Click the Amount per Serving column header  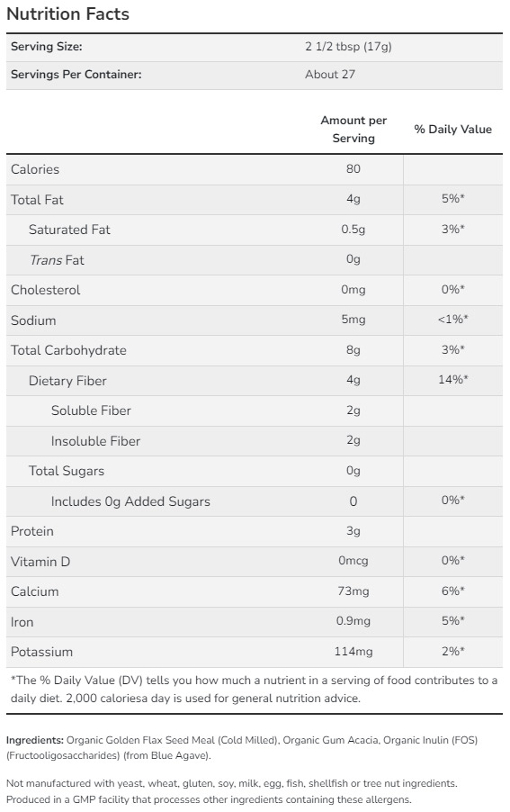353,129
